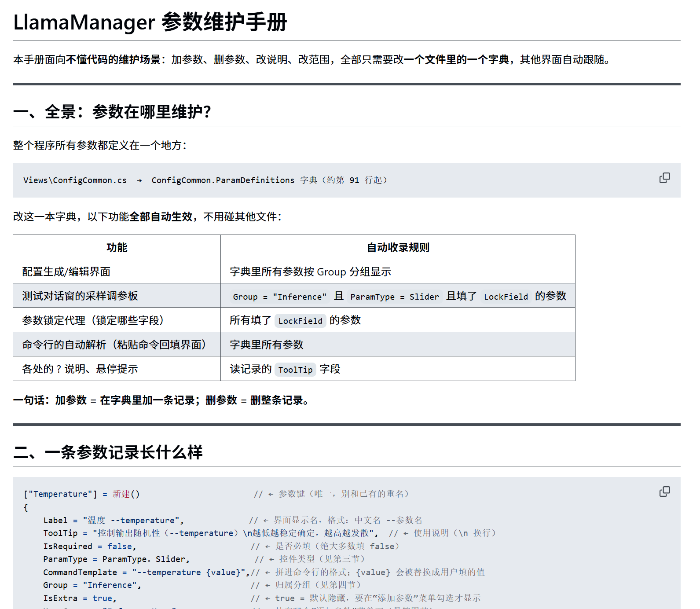
Task: Select table cell "各处的？说明、悬停提示"
Action: (x=117, y=369)
